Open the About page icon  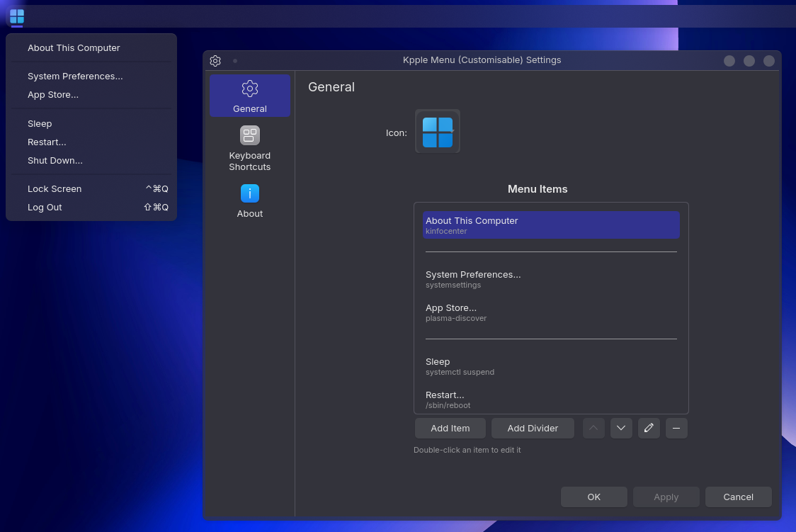[250, 201]
